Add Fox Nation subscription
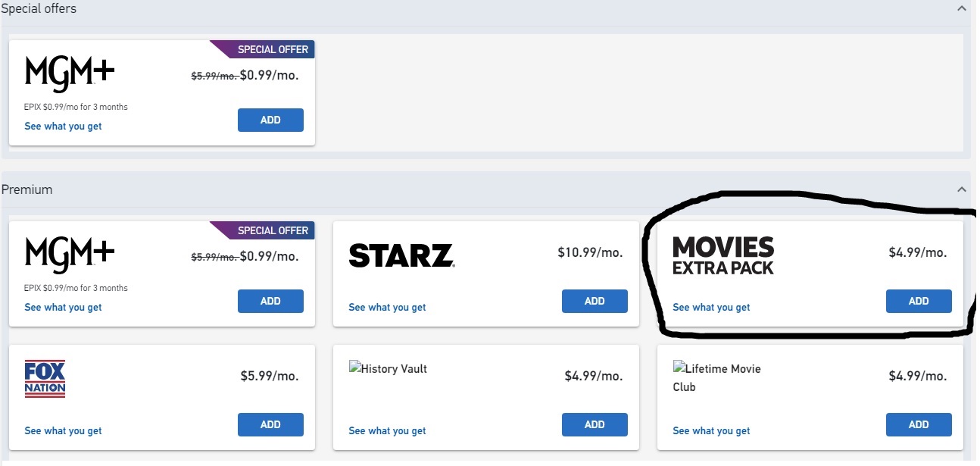Image resolution: width=980 pixels, height=466 pixels. 270,424
